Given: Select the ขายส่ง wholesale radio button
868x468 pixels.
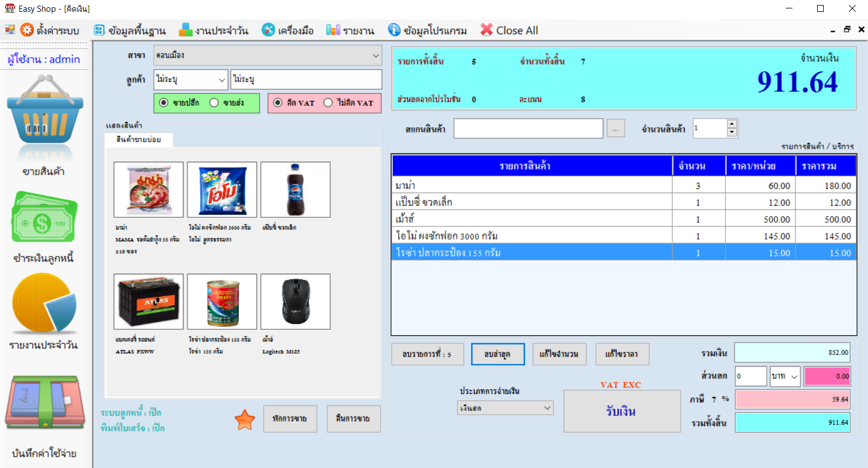Looking at the screenshot, I should pos(214,102).
